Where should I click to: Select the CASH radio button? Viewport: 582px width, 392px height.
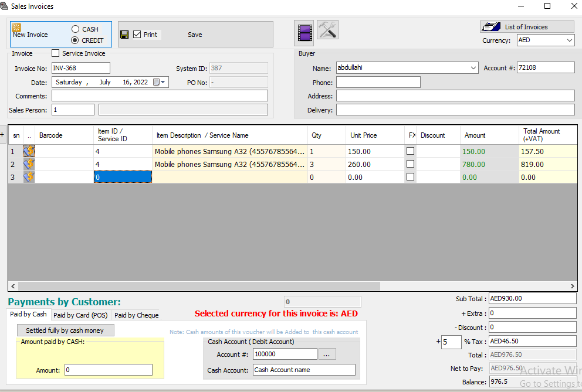coord(77,29)
